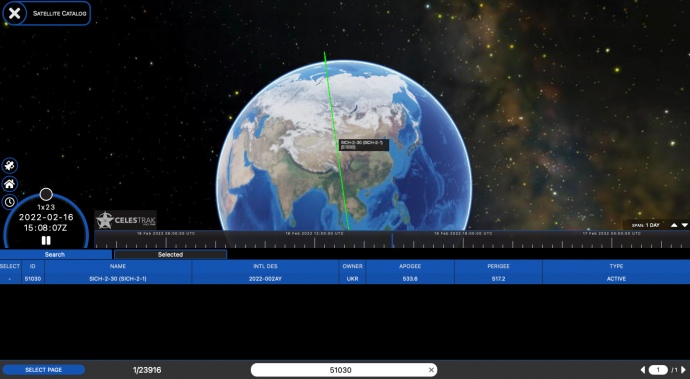This screenshot has height=379, width=690.
Task: Go to the previous results page arrow
Action: coord(642,370)
